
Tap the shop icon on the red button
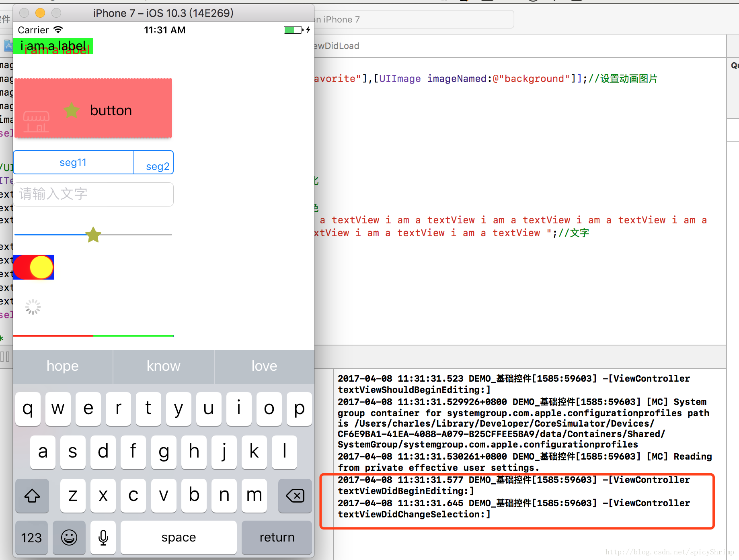click(36, 122)
